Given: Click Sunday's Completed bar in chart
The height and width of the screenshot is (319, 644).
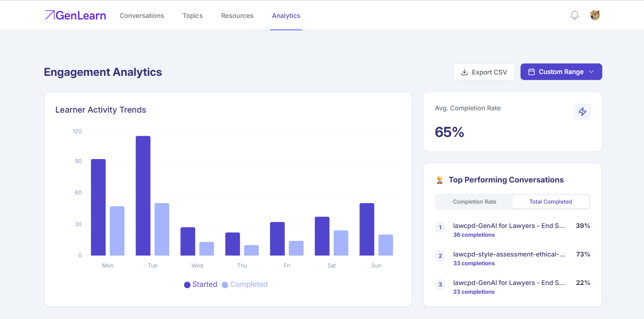Looking at the screenshot, I should (386, 245).
